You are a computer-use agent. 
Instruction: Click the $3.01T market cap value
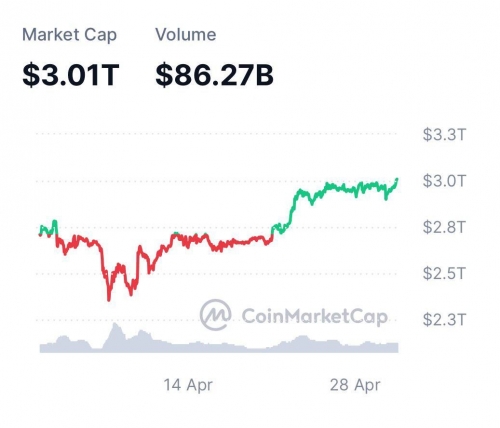[x=71, y=75]
